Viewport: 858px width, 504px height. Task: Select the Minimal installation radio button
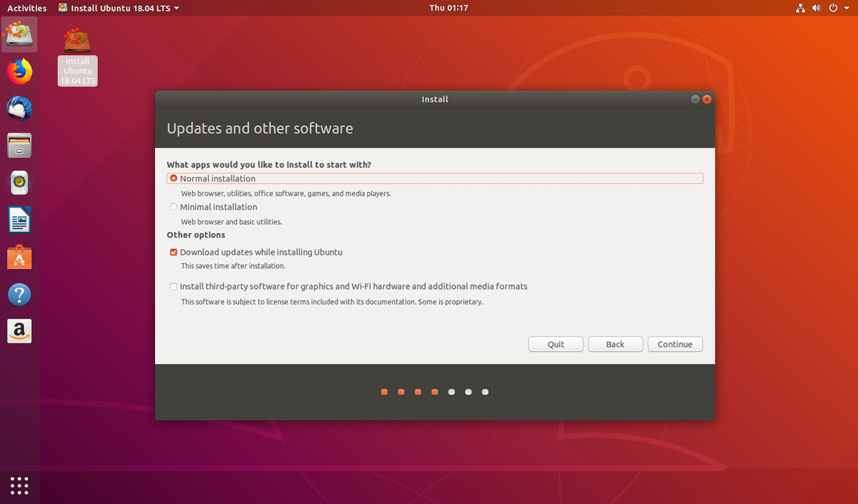[174, 207]
